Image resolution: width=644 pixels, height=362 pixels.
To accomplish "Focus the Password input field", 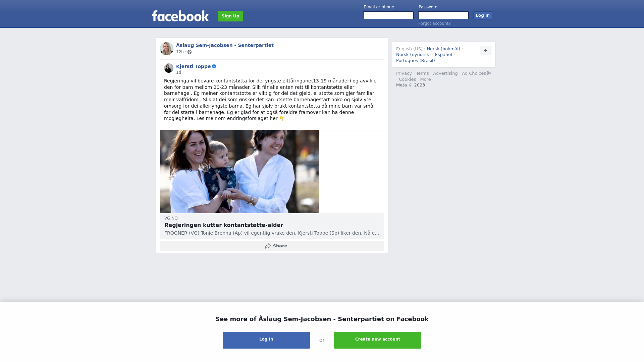I will click(443, 15).
